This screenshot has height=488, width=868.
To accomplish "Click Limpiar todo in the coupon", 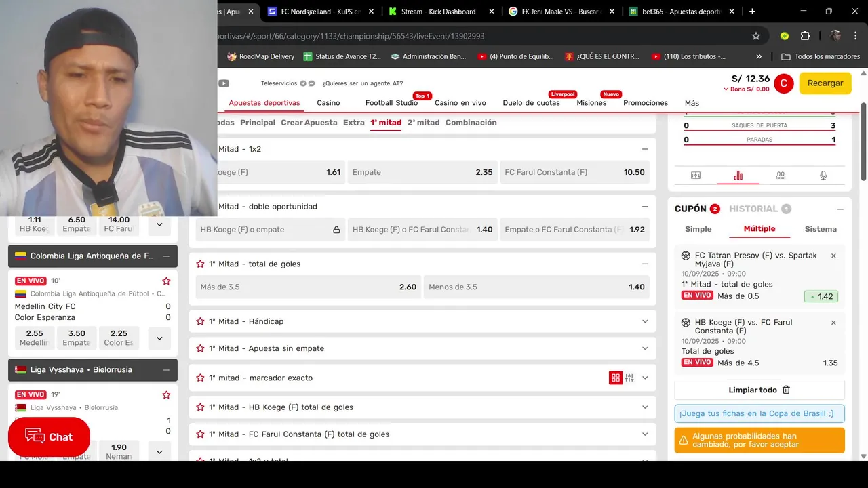I will [759, 390].
